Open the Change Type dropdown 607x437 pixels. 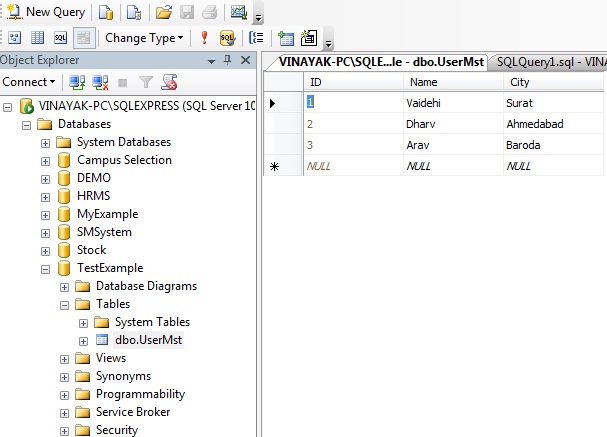[x=144, y=38]
